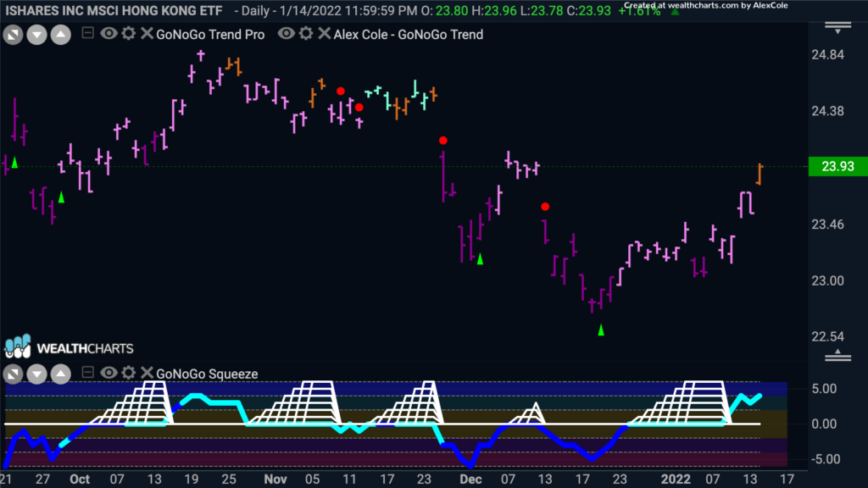Move GoNoGo Squeeze pane down
Image resolution: width=868 pixels, height=488 pixels.
click(x=37, y=374)
